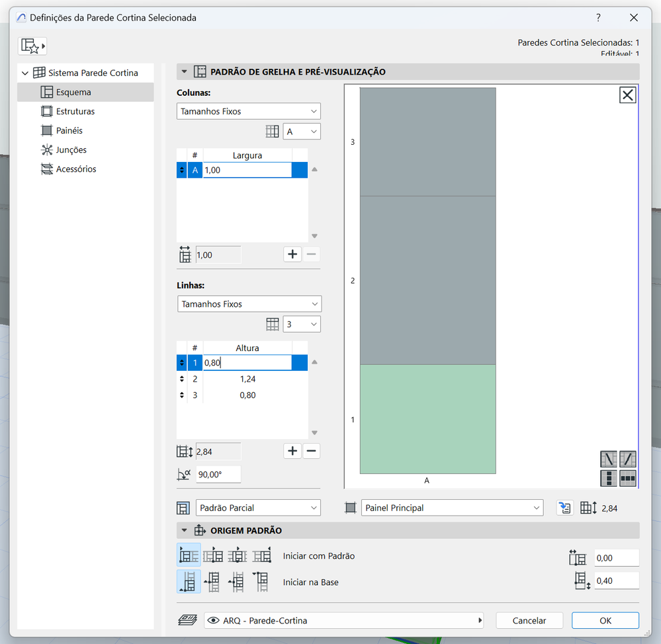Remove a row with minus button
Viewport: 661px width, 644px height.
pos(311,451)
